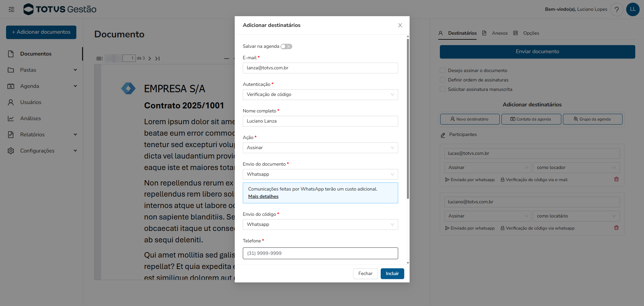
Task: Go to next document page arrow
Action: click(x=150, y=59)
